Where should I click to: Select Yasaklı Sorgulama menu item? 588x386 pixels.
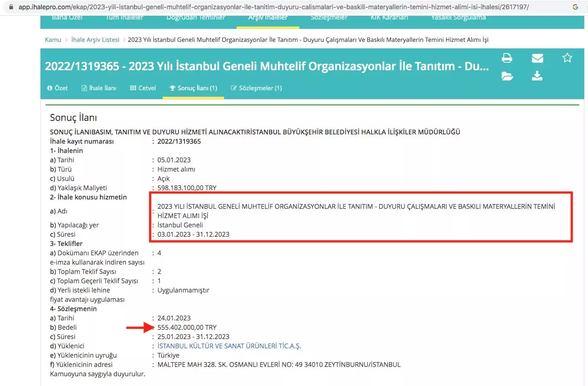point(457,16)
